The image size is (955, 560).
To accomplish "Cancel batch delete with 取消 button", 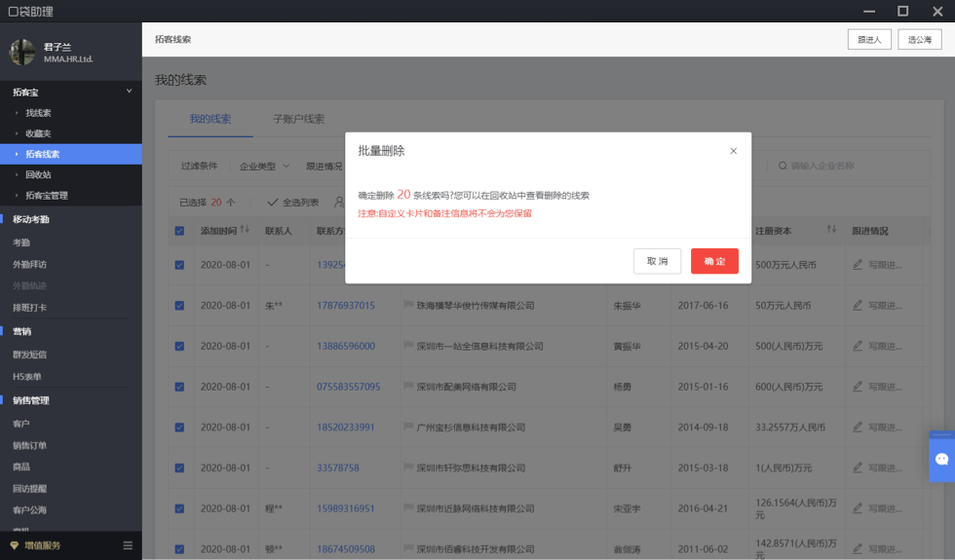I will click(x=657, y=261).
